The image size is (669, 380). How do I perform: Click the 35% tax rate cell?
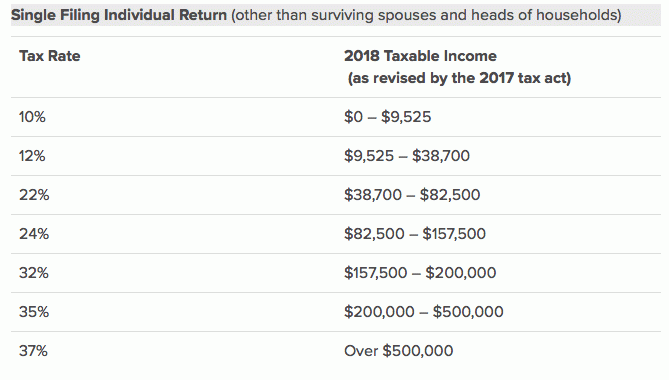pyautogui.click(x=34, y=312)
